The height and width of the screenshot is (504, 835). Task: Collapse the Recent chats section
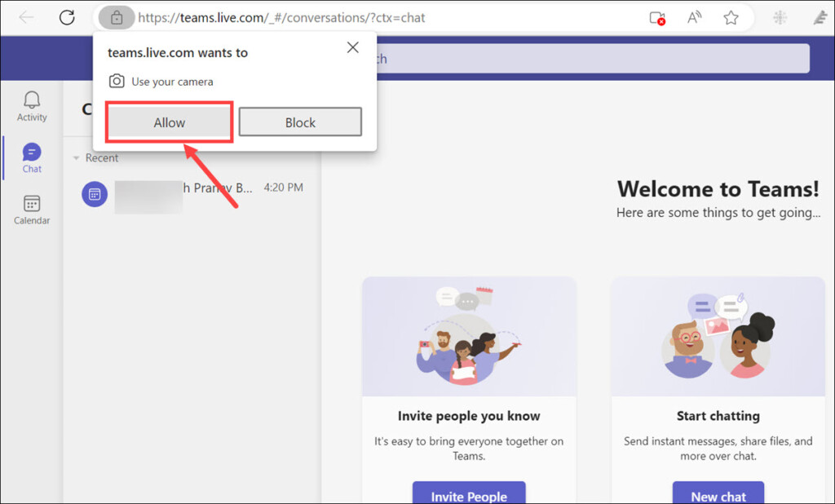[x=77, y=158]
